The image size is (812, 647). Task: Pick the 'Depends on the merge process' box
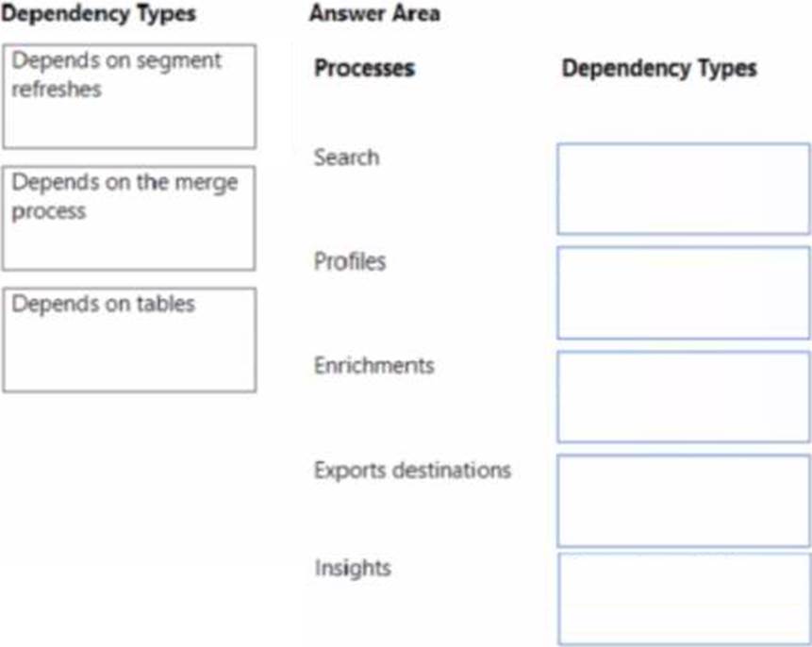click(x=129, y=218)
